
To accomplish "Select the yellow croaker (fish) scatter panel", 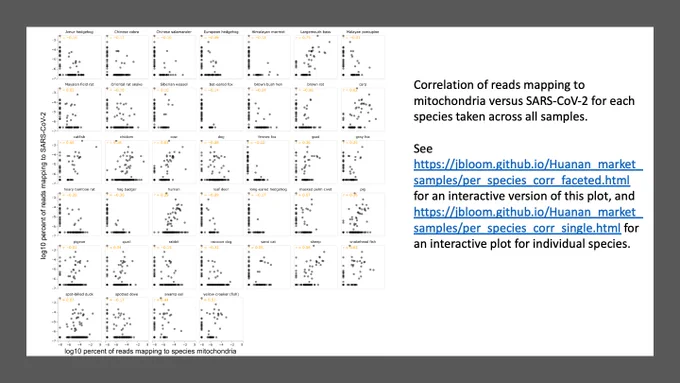I will [x=222, y=319].
